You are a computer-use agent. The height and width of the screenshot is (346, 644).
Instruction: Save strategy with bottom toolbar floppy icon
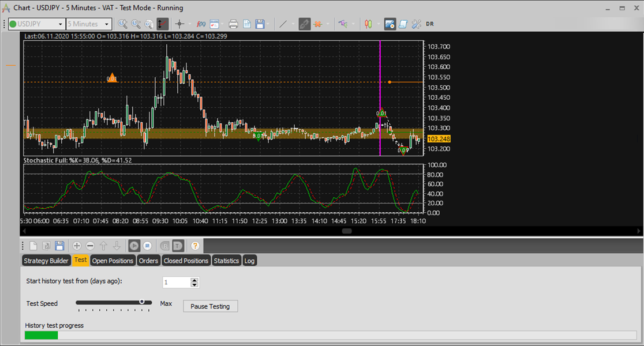coord(59,246)
